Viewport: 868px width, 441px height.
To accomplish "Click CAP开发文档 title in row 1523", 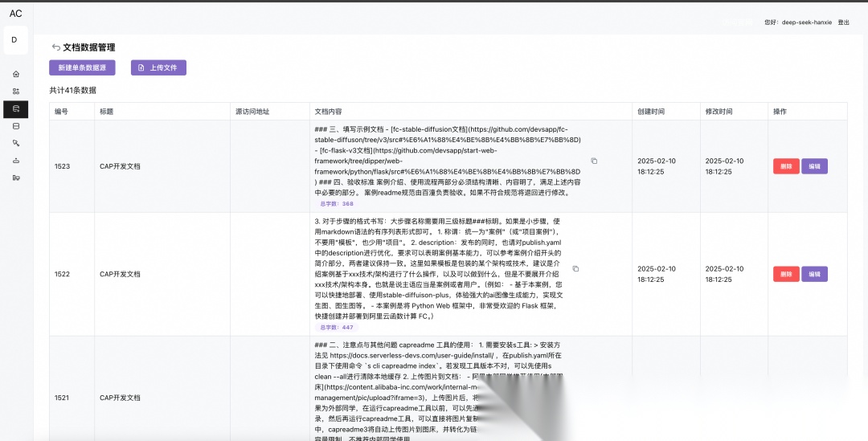I will 120,166.
